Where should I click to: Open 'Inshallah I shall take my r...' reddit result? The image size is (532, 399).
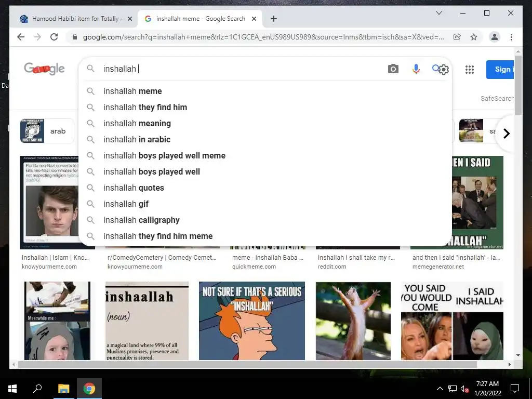[356, 258]
